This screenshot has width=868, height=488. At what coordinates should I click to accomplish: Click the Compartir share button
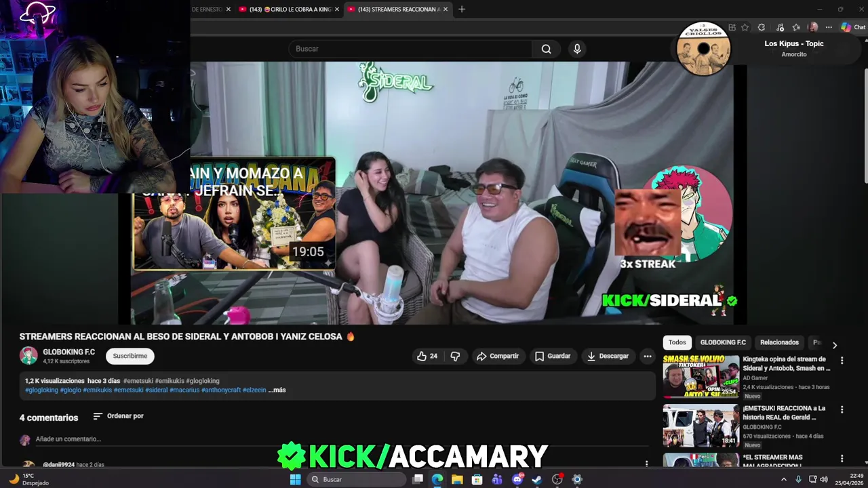[x=497, y=356]
